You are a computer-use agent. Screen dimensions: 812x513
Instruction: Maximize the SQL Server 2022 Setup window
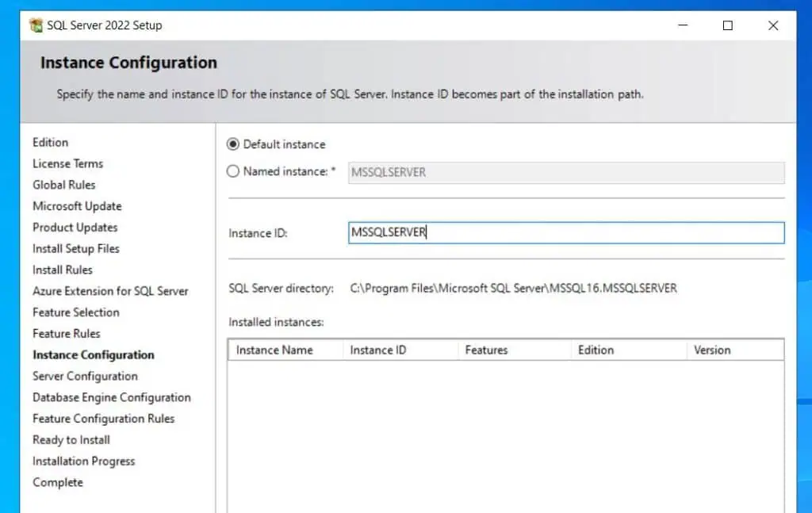(728, 25)
